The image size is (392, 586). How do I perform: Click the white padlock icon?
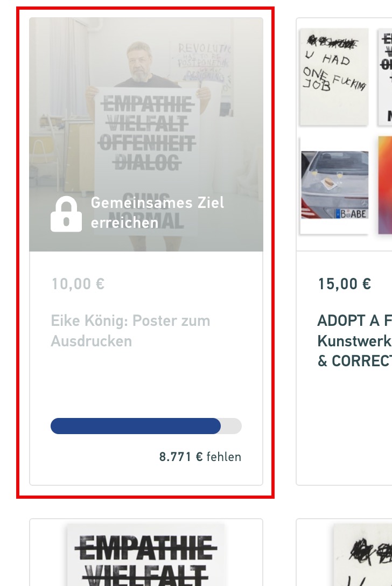point(66,214)
